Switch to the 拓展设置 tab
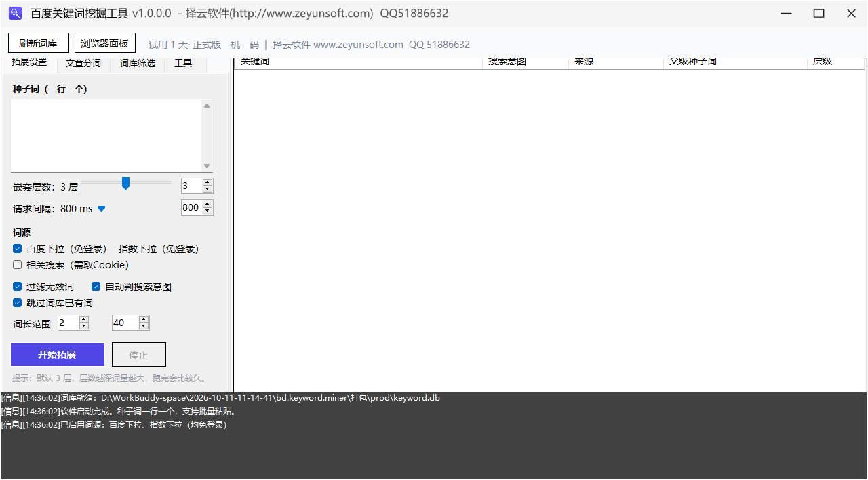 click(x=29, y=63)
